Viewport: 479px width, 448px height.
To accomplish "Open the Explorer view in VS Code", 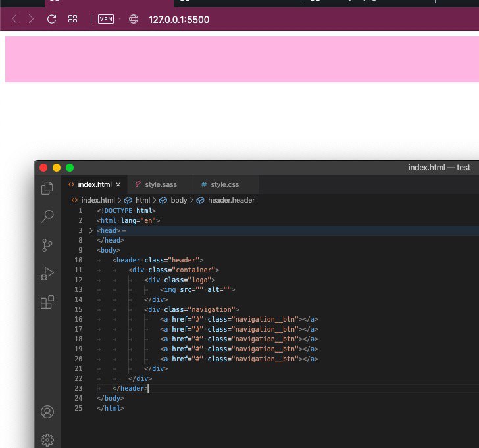I will coord(47,188).
